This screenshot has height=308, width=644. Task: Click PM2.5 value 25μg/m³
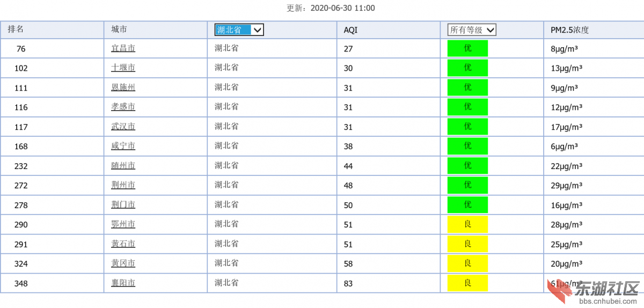click(x=566, y=245)
